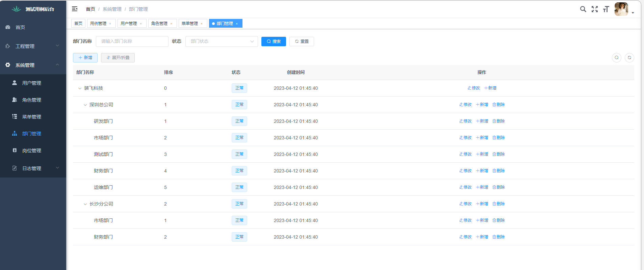Refresh the table with the round refresh icon

629,58
